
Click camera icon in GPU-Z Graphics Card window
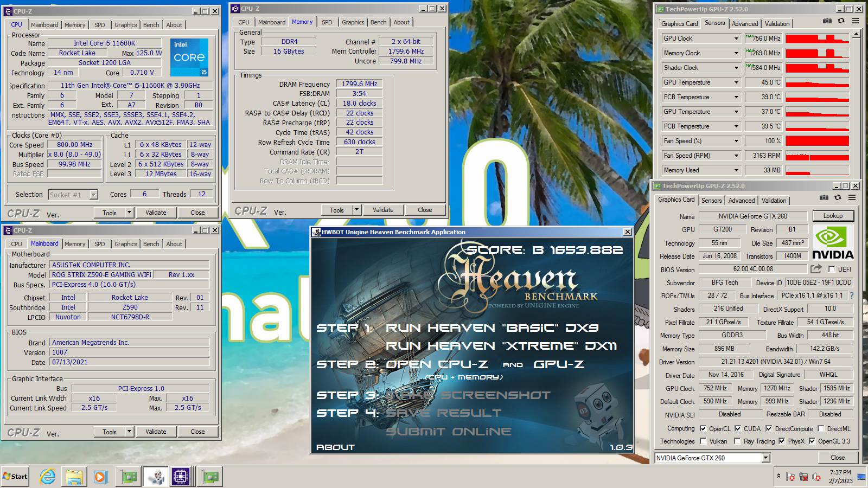pyautogui.click(x=824, y=198)
